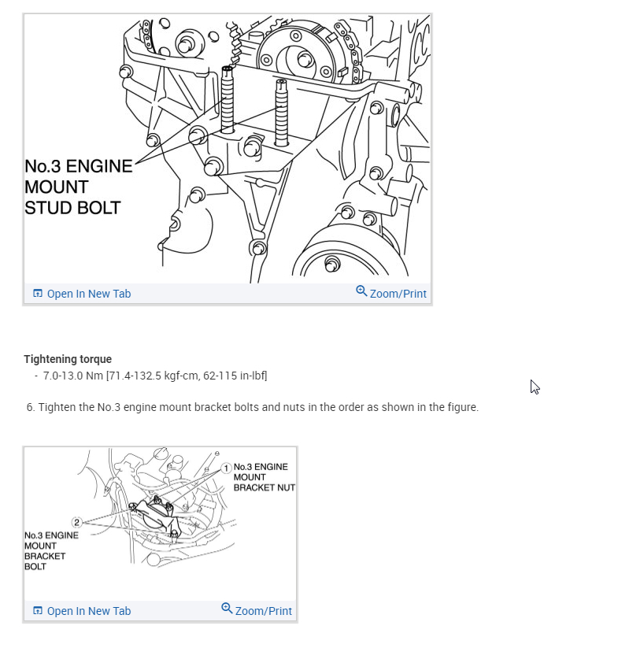Select Zoom/Print for the bracket nut figure
Viewport: 644px width, 648px height.
click(x=257, y=610)
